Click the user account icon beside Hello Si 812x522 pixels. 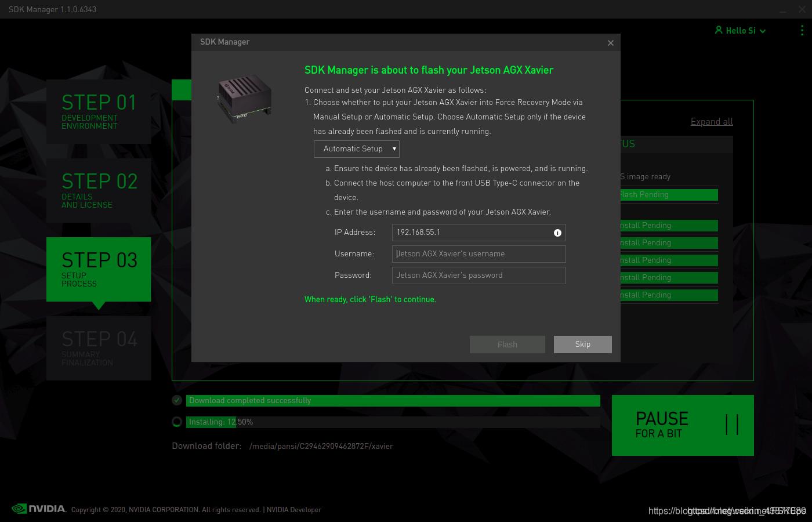tap(719, 30)
